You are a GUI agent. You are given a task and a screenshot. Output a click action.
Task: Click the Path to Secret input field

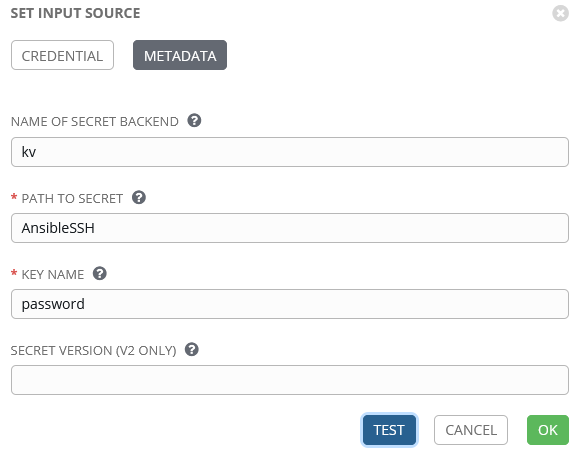[290, 228]
